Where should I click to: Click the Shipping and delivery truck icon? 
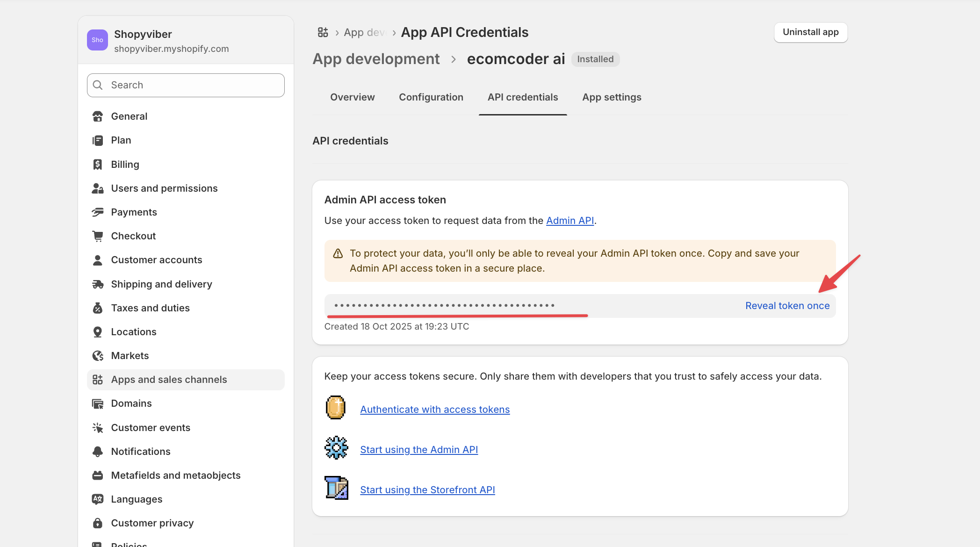tap(98, 284)
